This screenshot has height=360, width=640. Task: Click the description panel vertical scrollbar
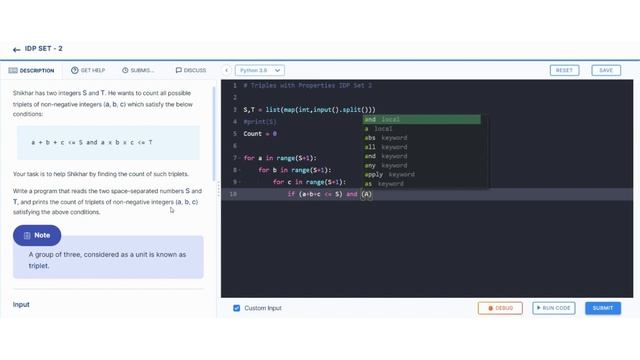[x=213, y=134]
